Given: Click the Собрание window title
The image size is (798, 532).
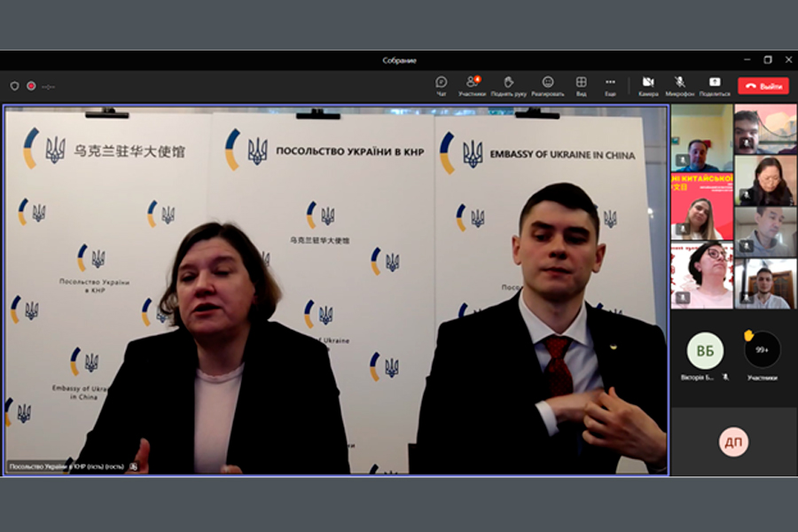Looking at the screenshot, I should pos(399,60).
